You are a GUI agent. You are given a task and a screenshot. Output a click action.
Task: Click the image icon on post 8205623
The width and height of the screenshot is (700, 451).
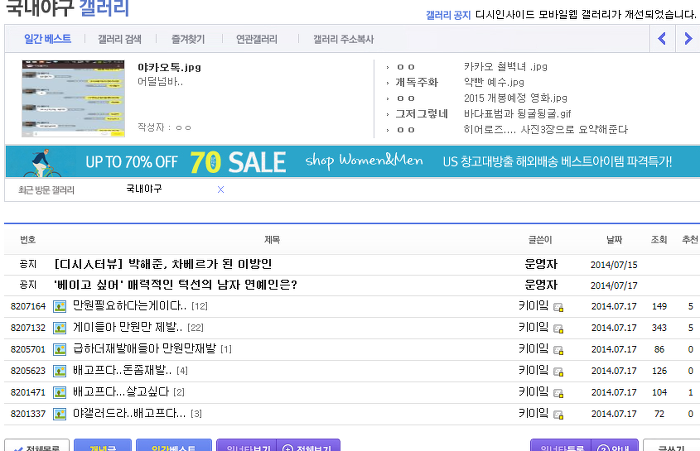coord(59,371)
